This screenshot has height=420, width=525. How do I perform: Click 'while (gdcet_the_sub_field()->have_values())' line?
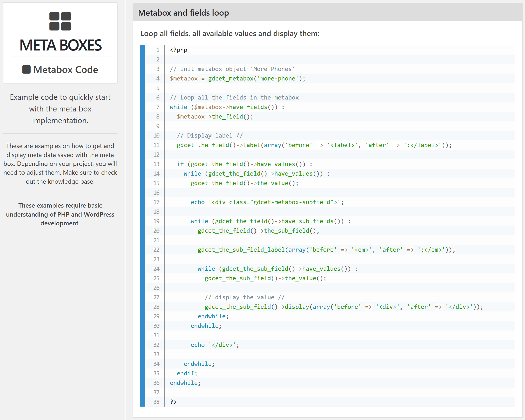278,269
